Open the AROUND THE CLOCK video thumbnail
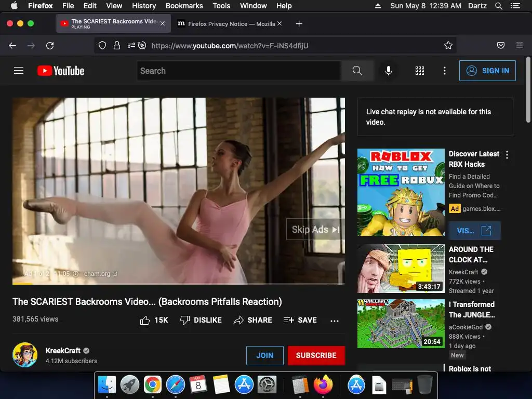The width and height of the screenshot is (532, 399). [x=401, y=269]
